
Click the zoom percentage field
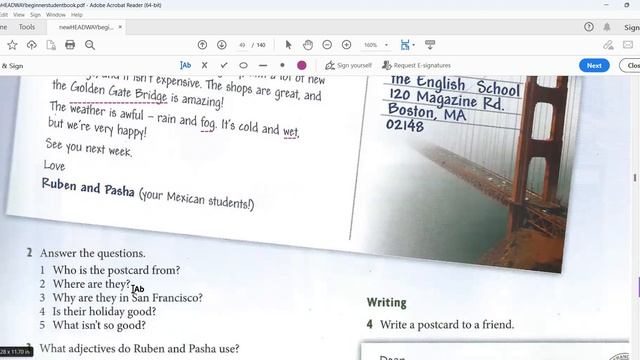click(x=371, y=45)
